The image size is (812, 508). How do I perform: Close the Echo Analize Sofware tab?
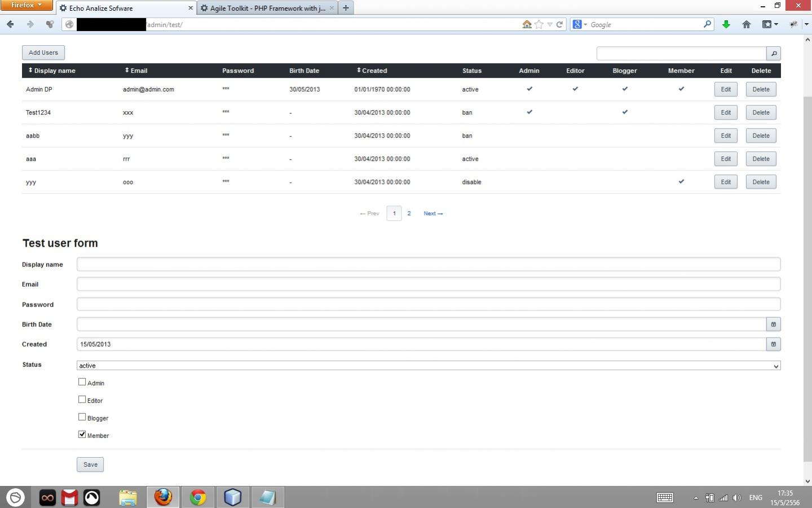tap(190, 8)
